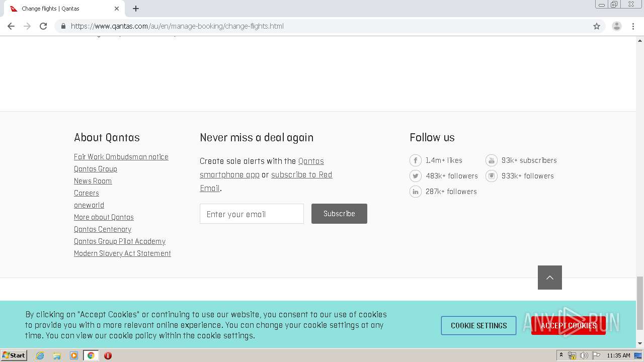This screenshot has height=362, width=644.
Task: Open Qantas Group Pilot Academy link
Action: pos(119,241)
